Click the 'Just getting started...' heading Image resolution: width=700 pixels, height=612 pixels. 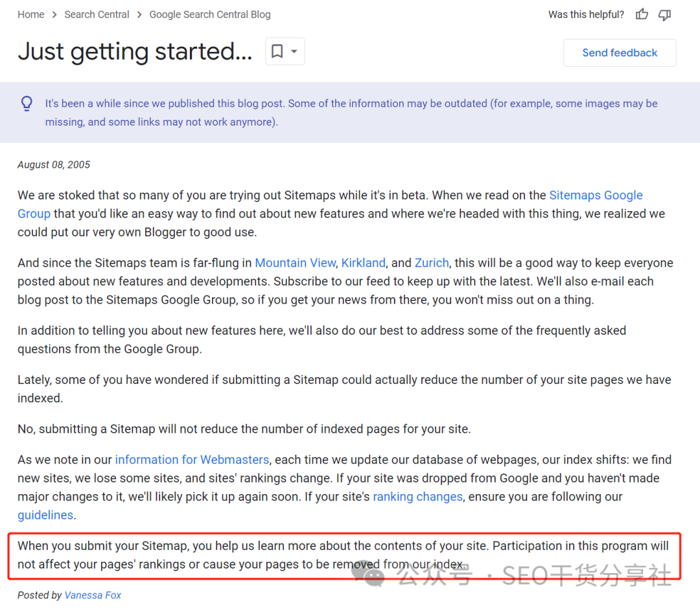click(x=135, y=51)
